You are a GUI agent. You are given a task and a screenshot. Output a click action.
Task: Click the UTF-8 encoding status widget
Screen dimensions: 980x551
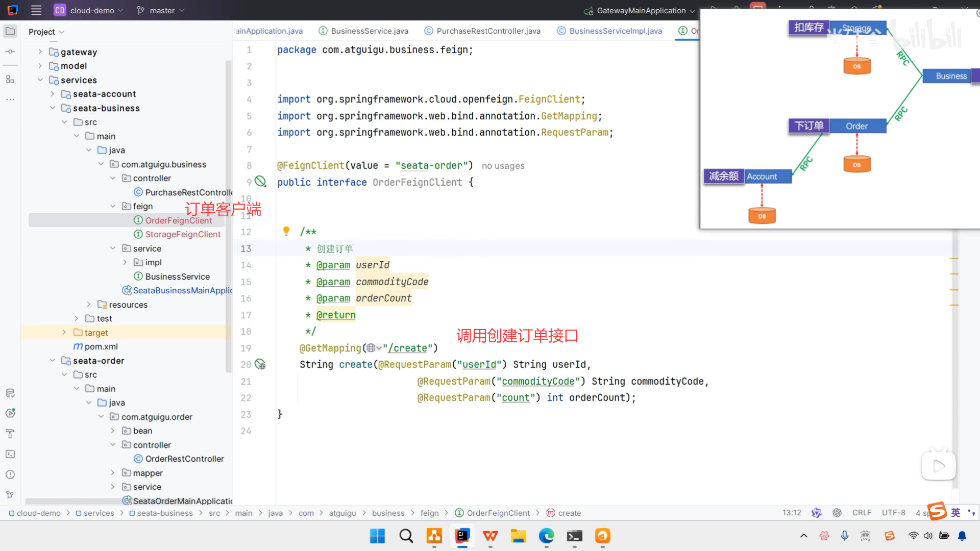click(x=893, y=513)
